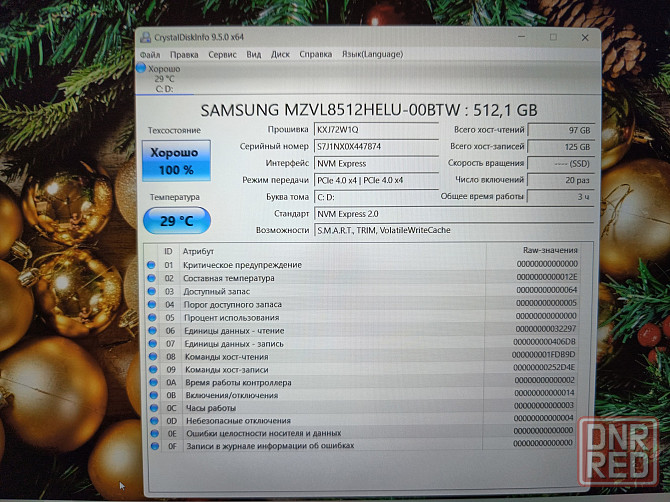Click status dot of Составная температура row
Image resolution: width=670 pixels, height=502 pixels.
pos(151,278)
